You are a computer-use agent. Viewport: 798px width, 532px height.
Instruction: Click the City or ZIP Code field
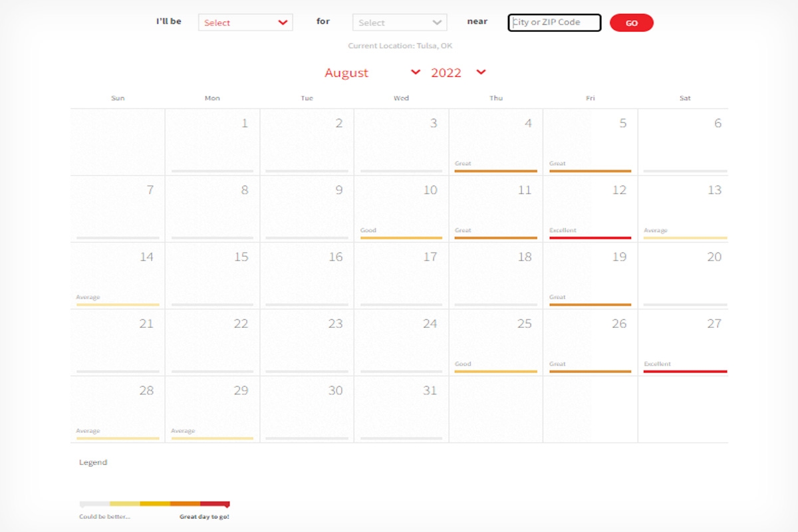553,22
